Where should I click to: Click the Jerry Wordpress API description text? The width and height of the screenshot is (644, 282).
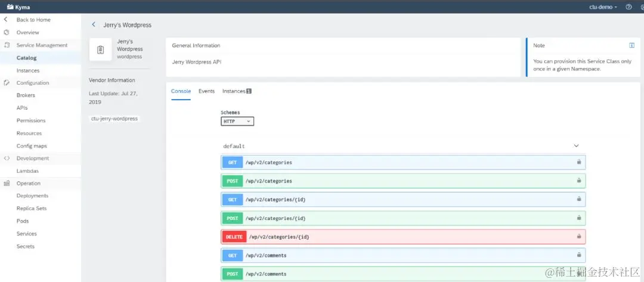197,62
